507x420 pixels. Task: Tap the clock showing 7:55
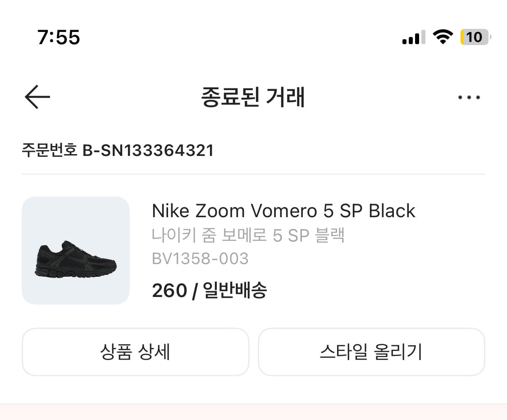tap(59, 38)
